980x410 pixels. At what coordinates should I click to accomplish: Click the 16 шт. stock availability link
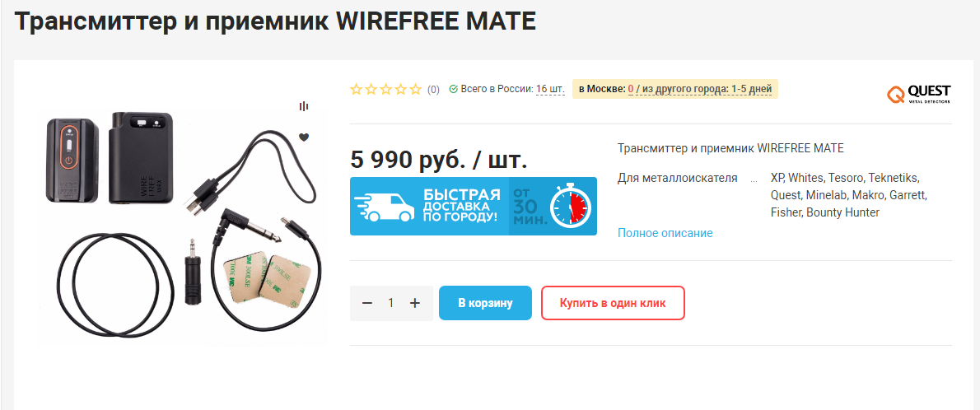click(x=550, y=90)
